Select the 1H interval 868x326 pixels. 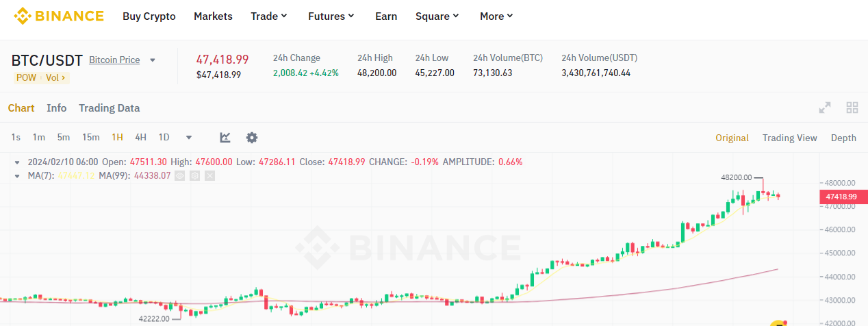click(117, 138)
